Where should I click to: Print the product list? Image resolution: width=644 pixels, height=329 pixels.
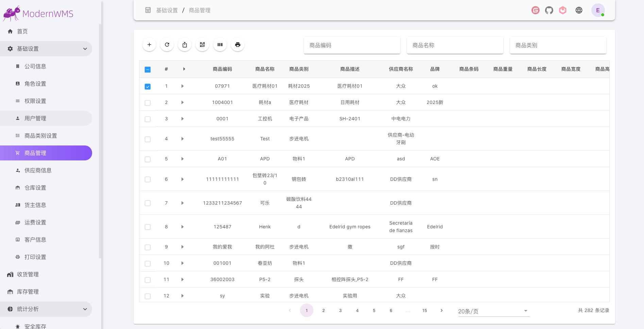[x=238, y=45]
